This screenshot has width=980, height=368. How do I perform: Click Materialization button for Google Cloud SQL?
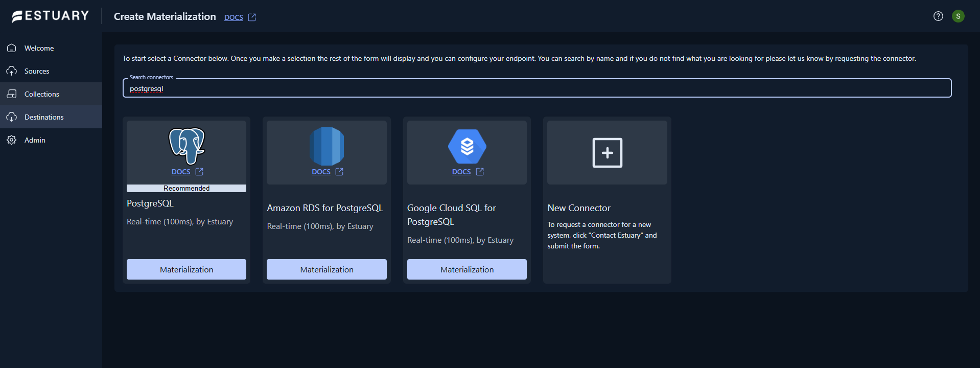[x=467, y=269]
